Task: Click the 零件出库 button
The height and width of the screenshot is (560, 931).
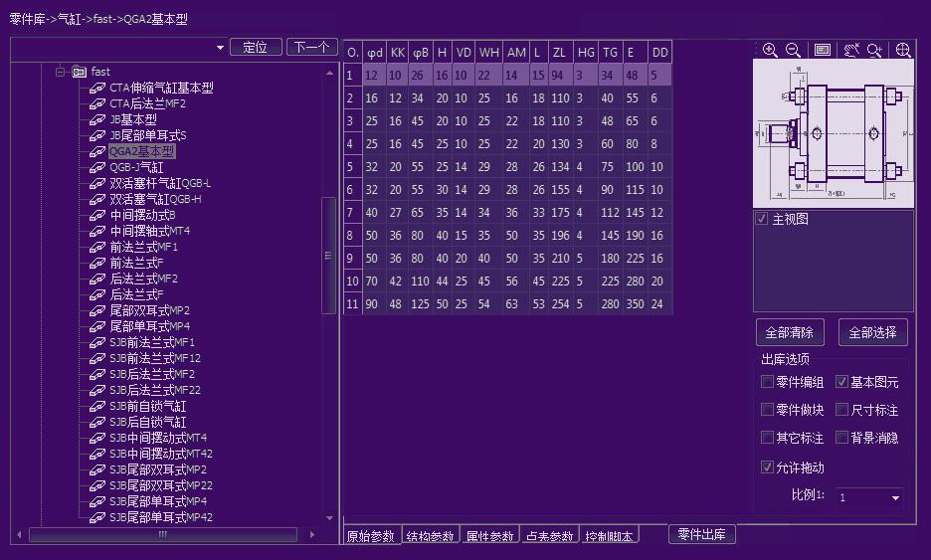Action: [702, 534]
